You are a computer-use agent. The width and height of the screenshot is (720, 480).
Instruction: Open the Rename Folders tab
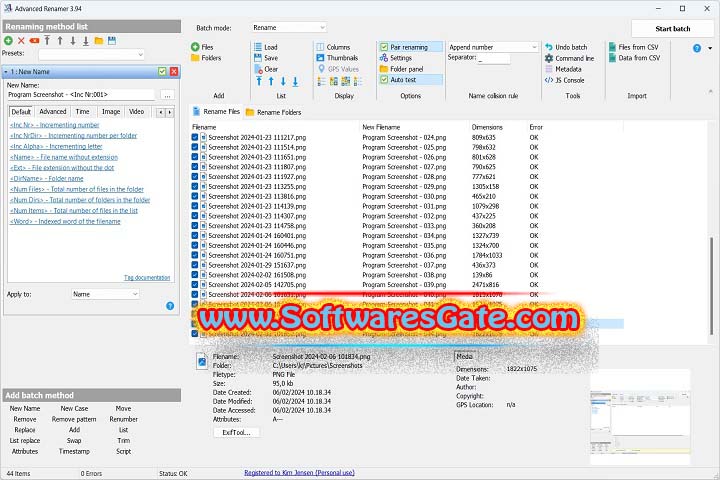[274, 112]
